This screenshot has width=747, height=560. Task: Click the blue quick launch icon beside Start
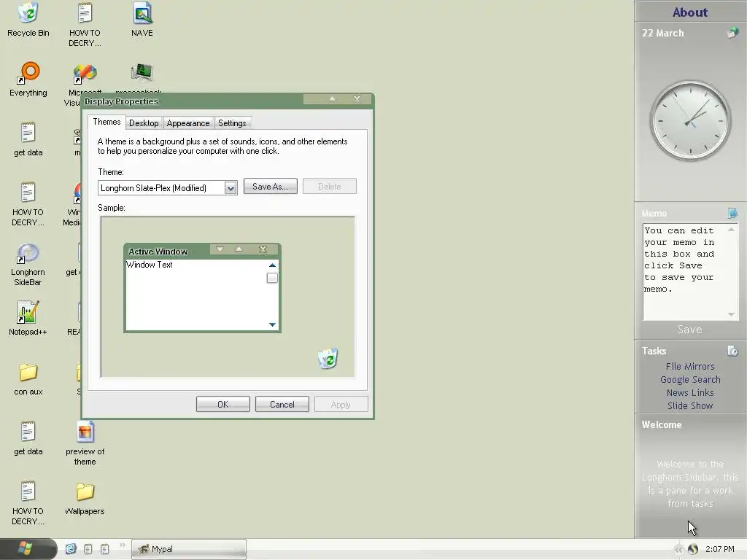[x=71, y=548]
